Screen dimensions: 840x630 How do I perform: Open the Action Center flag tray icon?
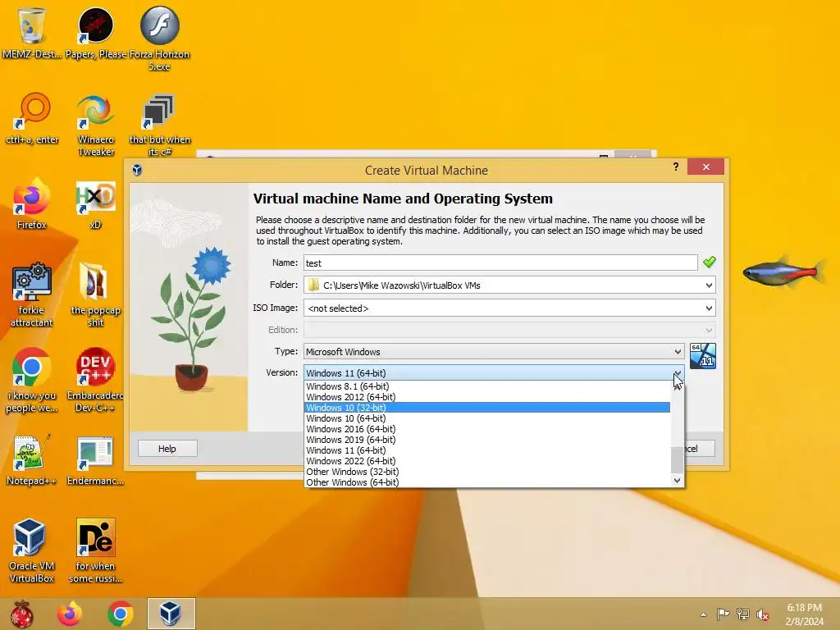(723, 614)
